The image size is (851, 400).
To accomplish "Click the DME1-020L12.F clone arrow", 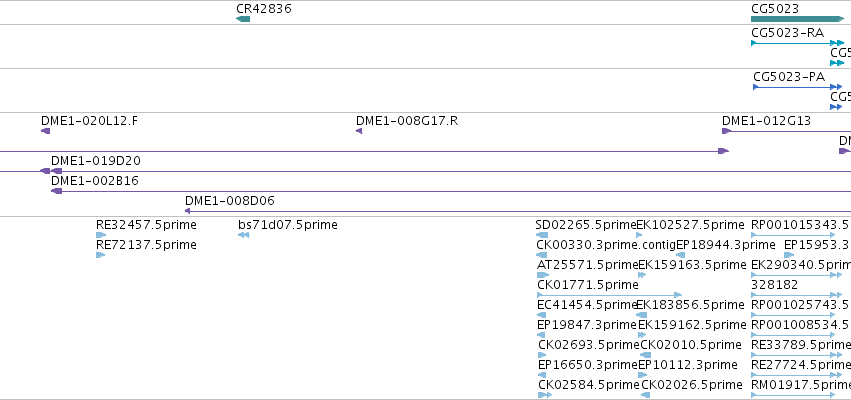I will point(46,131).
